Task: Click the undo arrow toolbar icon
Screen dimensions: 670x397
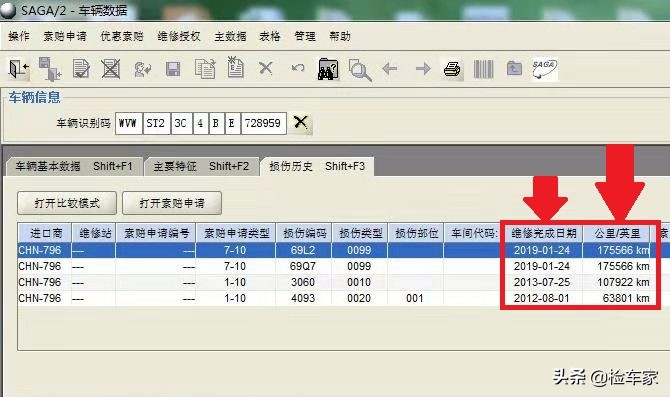Action: (298, 68)
